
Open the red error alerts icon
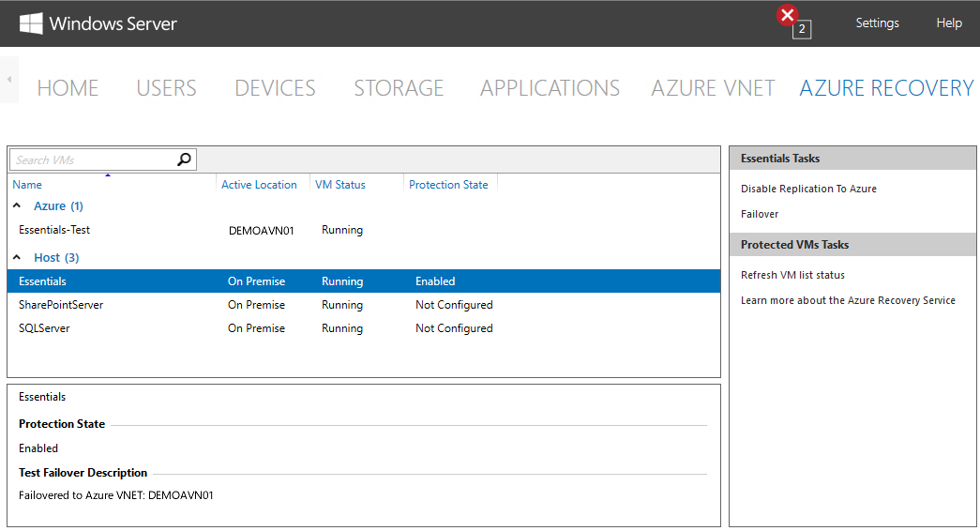(x=788, y=14)
